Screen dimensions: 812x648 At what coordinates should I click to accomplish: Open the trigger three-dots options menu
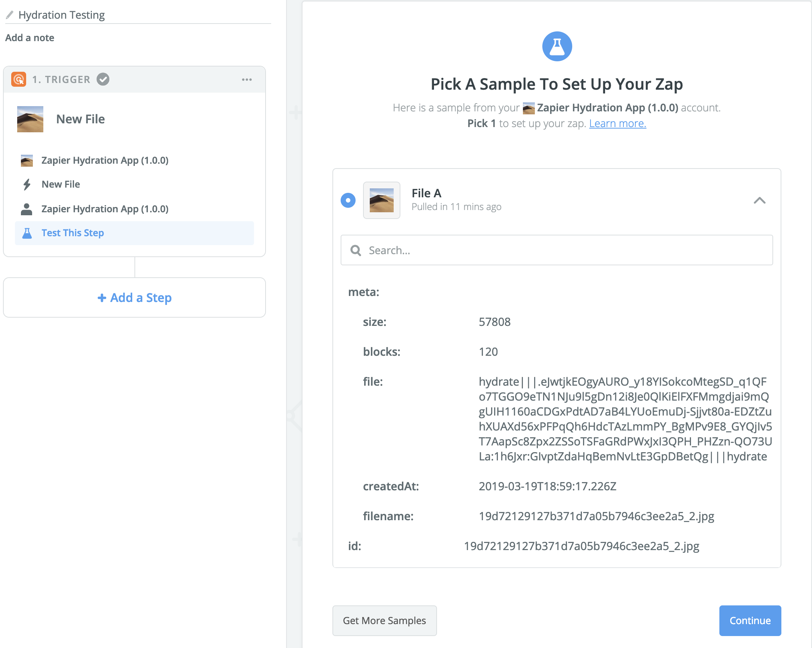pyautogui.click(x=247, y=80)
